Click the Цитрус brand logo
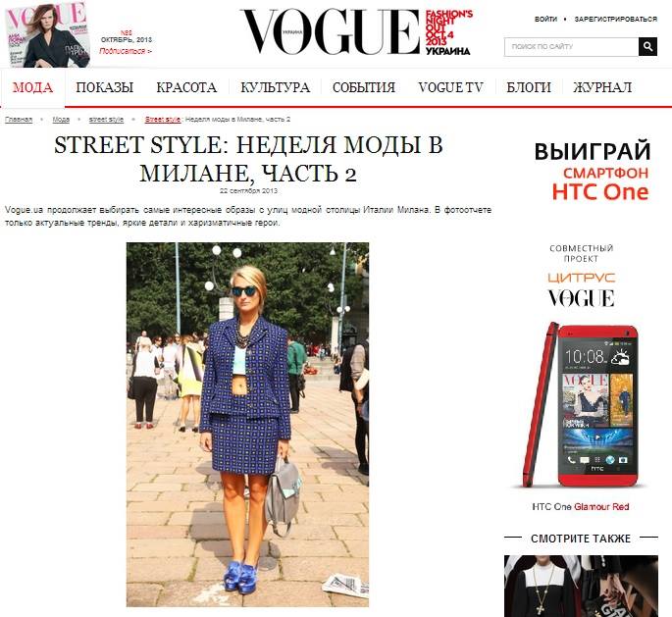Screen dimensions: 672x617 581,278
